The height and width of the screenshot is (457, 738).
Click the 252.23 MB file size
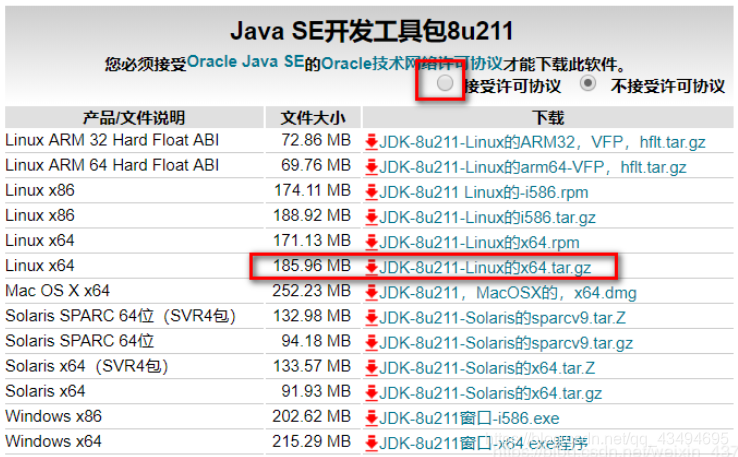point(312,291)
